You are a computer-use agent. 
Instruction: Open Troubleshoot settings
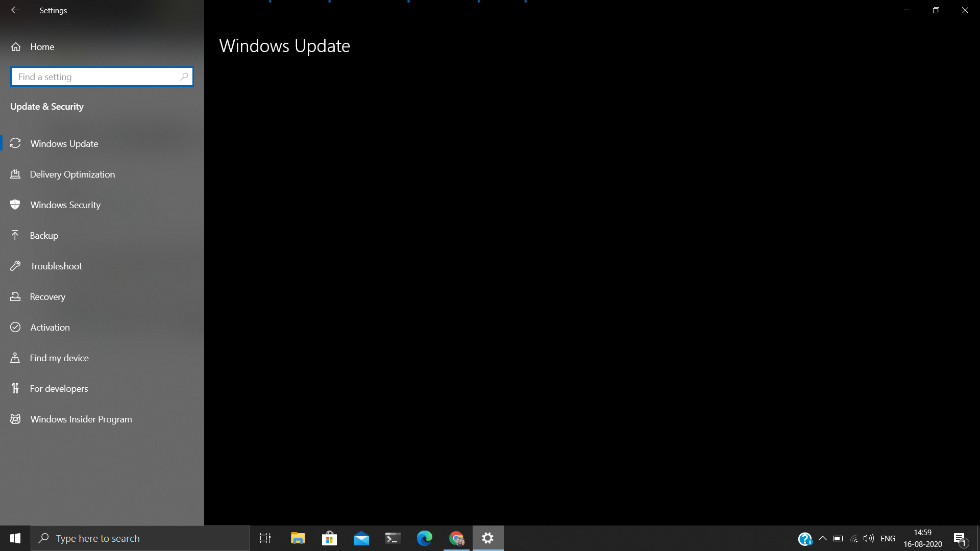coord(102,266)
